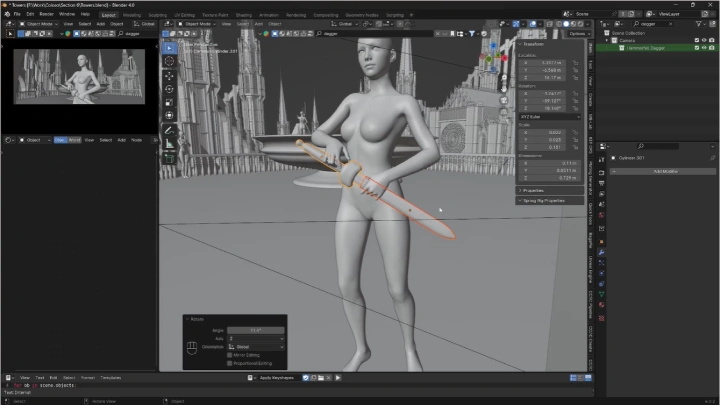Select the Move tool in the viewport toolbar

tap(169, 76)
